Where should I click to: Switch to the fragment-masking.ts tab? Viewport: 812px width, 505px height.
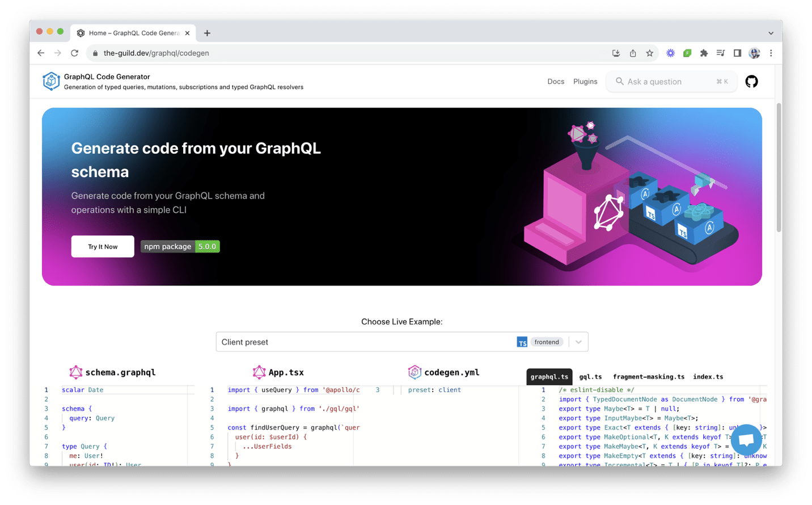[649, 377]
